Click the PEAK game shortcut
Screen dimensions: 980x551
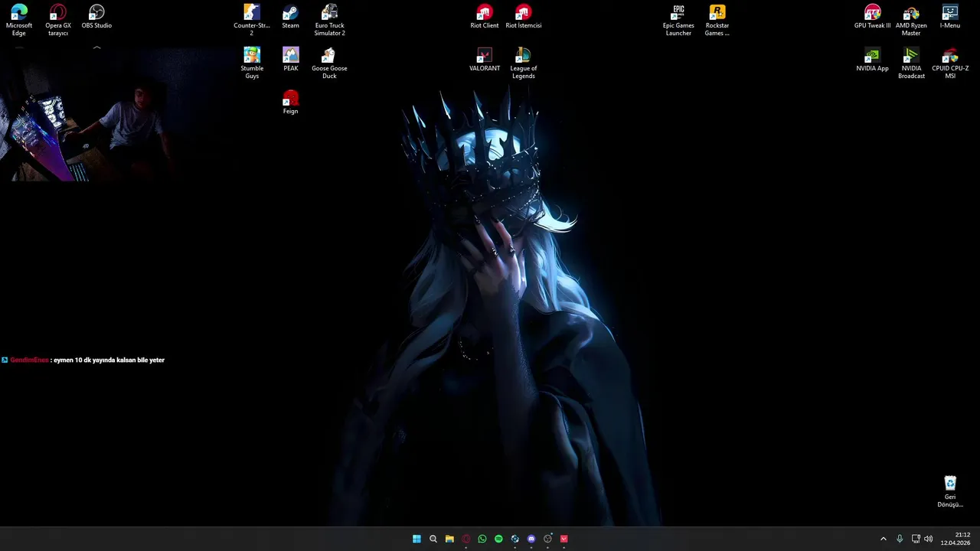click(x=290, y=60)
